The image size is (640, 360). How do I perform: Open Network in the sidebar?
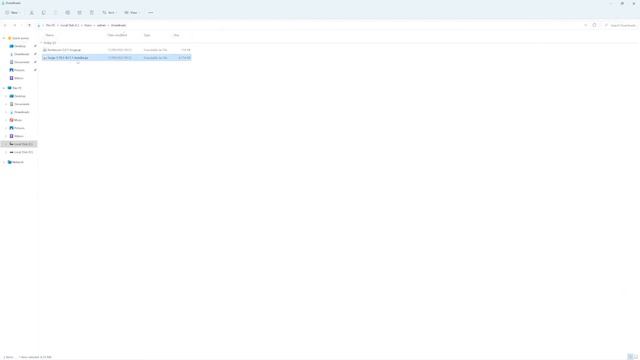coord(17,162)
